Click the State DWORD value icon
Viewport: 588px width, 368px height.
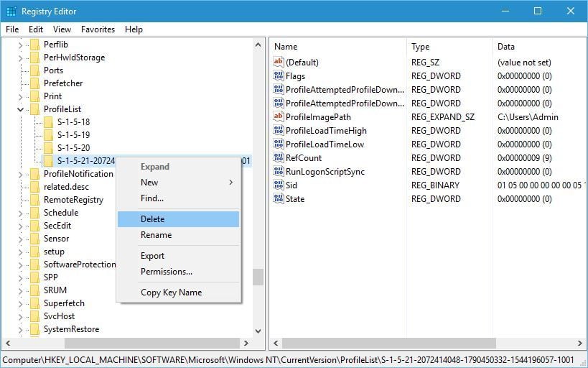[279, 198]
